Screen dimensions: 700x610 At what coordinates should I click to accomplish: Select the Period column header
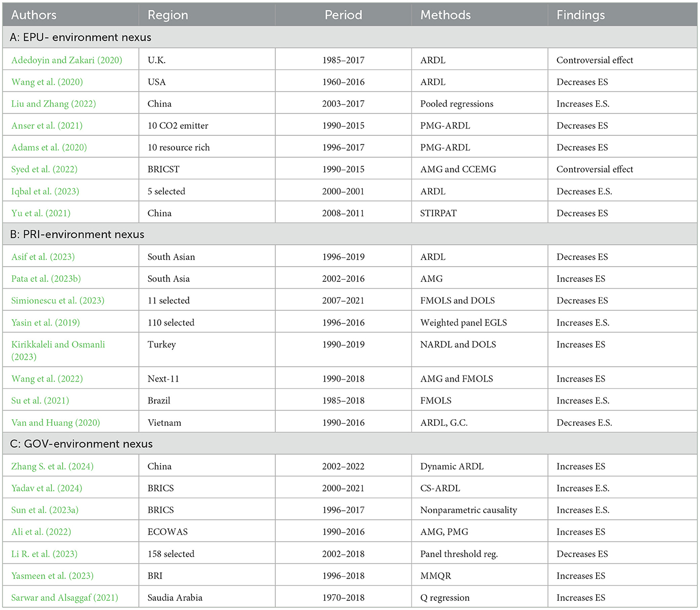point(343,15)
